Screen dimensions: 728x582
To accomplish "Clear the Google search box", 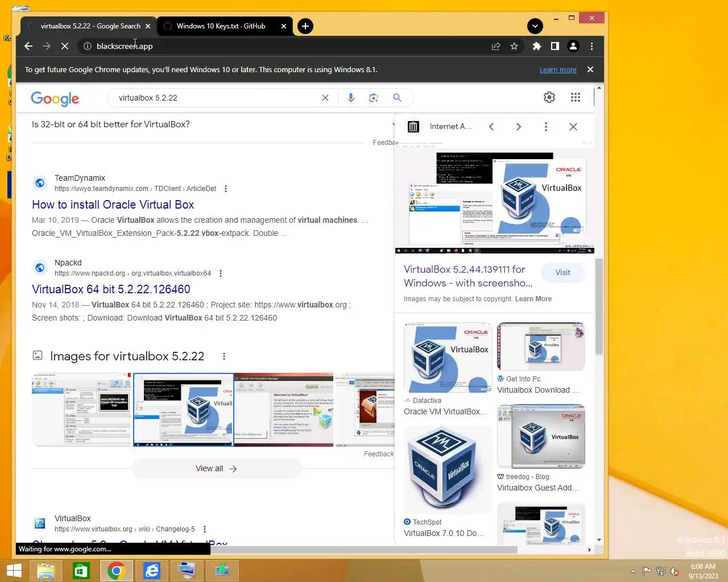I will click(325, 98).
